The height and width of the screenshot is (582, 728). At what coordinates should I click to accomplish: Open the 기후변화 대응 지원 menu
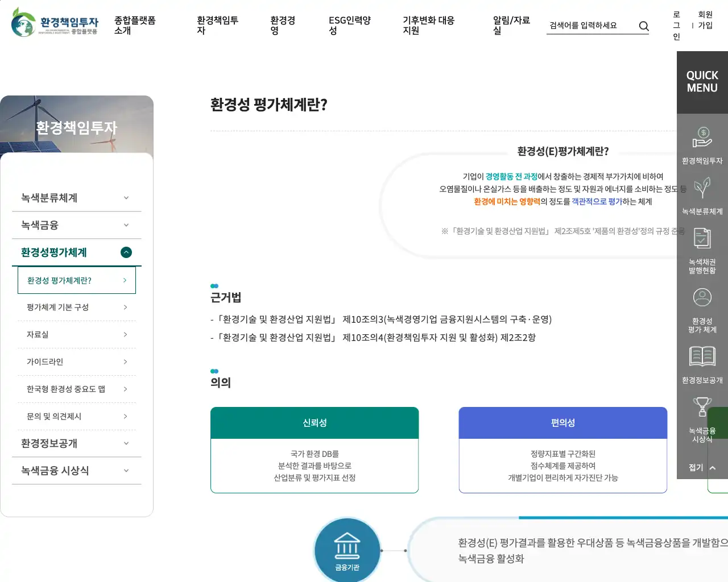(428, 26)
